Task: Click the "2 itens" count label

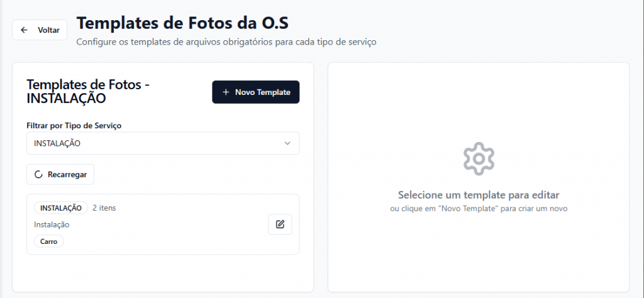Action: [104, 208]
